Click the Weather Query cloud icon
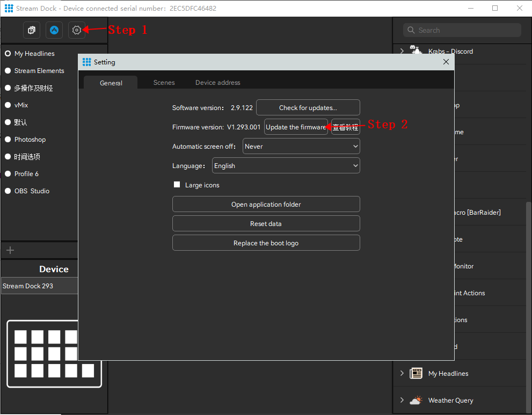The image size is (532, 415). pos(416,401)
